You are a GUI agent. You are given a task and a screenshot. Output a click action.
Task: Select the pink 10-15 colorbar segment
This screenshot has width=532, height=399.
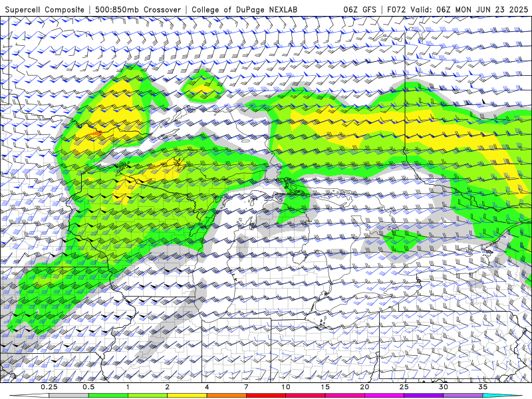tap(305, 396)
